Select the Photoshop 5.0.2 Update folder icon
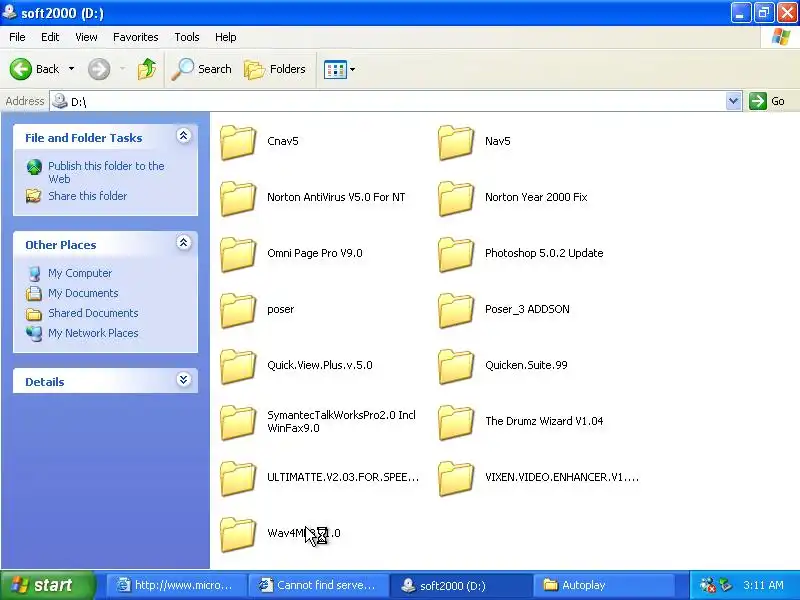Viewport: 800px width, 600px height. tap(456, 255)
